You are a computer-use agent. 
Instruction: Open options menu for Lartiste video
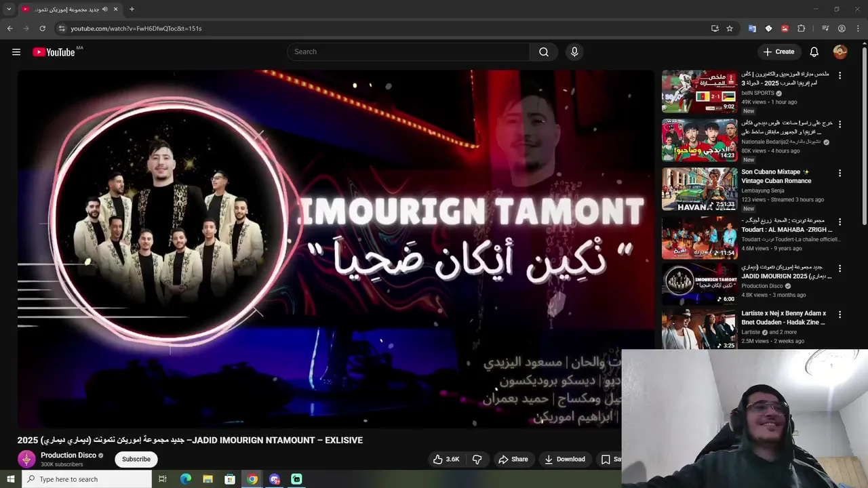click(840, 314)
